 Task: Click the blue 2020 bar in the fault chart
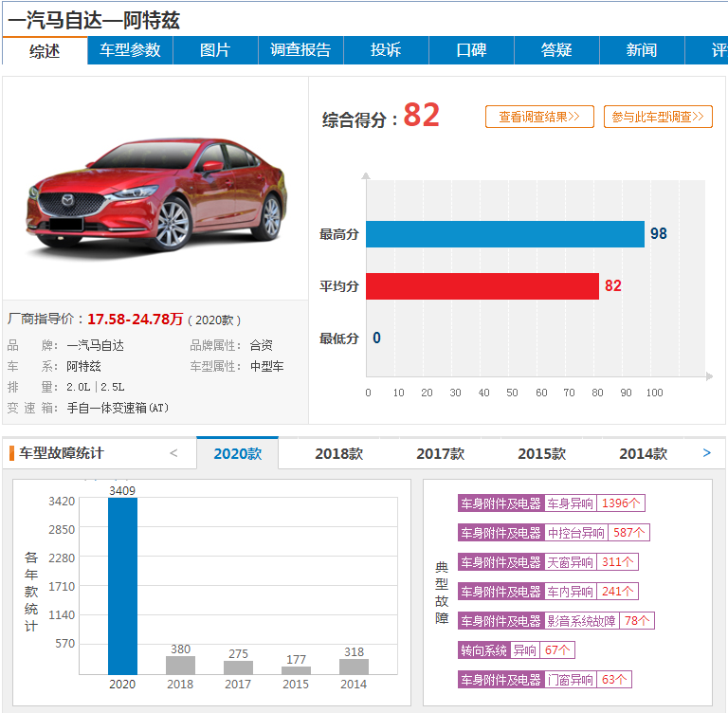[122, 586]
